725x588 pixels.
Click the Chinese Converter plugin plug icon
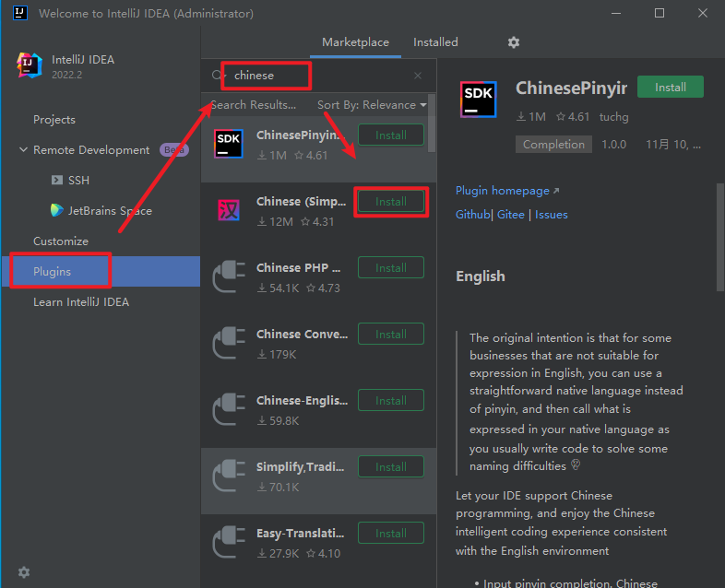pyautogui.click(x=229, y=343)
